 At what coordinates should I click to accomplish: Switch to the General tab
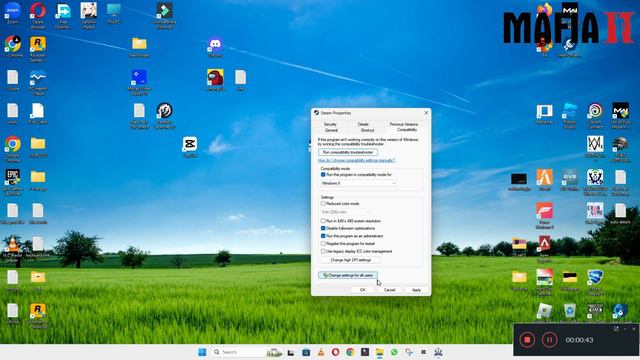click(331, 130)
